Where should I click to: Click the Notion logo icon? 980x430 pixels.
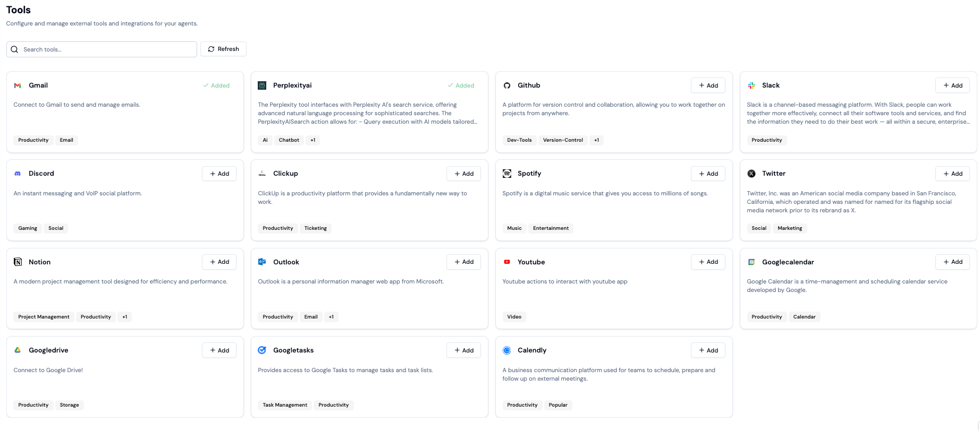[18, 262]
